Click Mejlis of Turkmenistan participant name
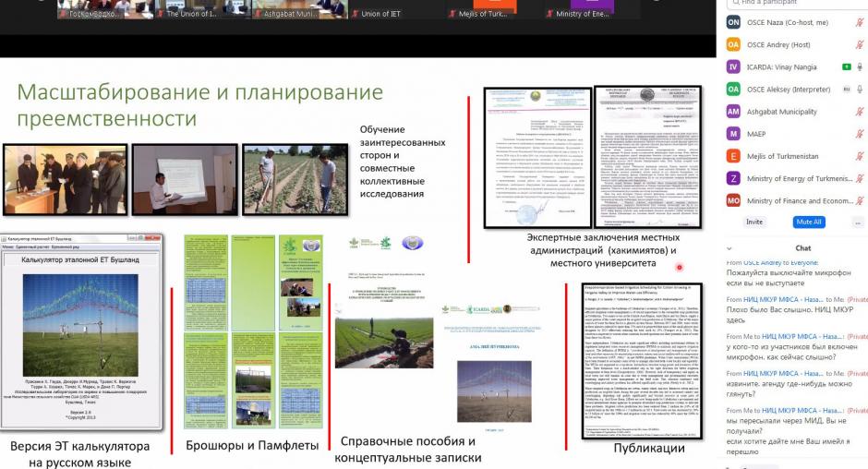 [x=782, y=156]
